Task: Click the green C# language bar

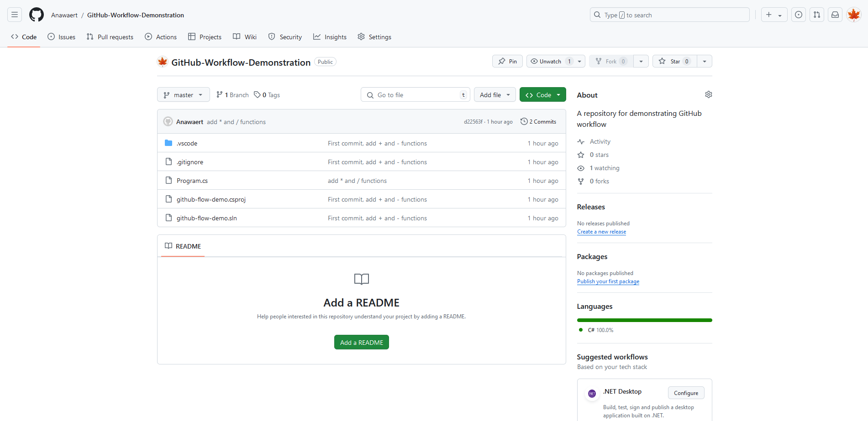Action: 644,320
